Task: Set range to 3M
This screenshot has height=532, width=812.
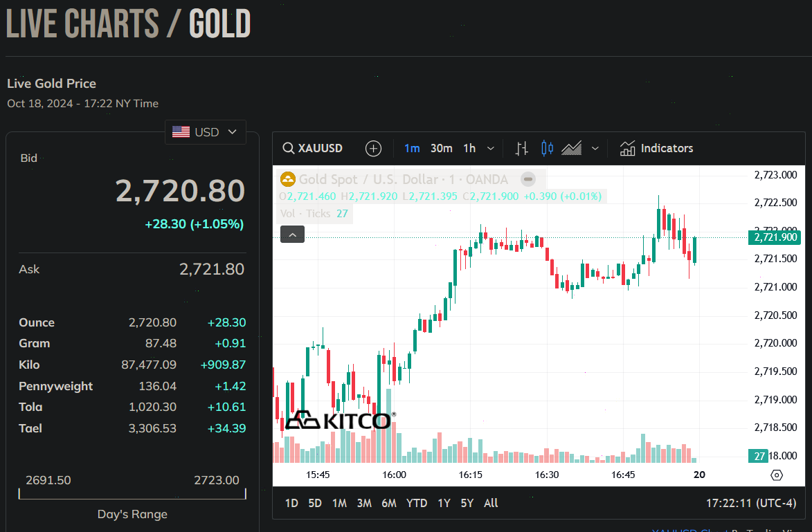Action: 364,503
